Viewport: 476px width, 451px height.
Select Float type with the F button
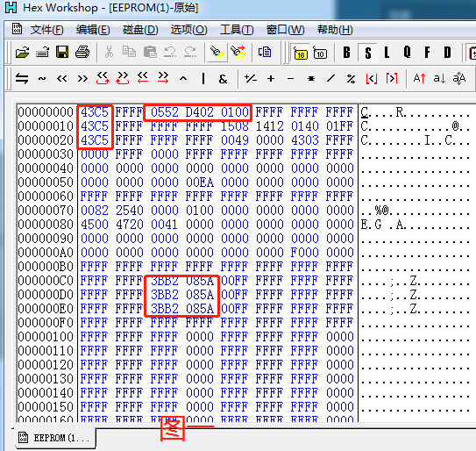click(427, 53)
